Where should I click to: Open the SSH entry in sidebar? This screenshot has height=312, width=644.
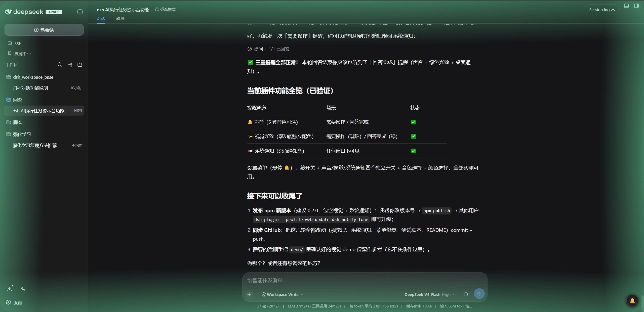pos(15,43)
